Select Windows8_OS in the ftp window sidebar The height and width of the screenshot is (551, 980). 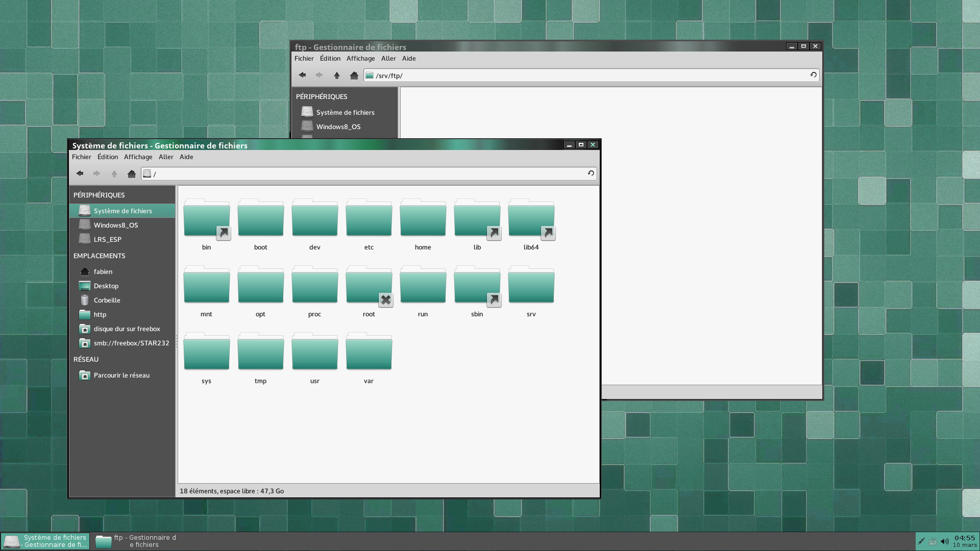[345, 127]
